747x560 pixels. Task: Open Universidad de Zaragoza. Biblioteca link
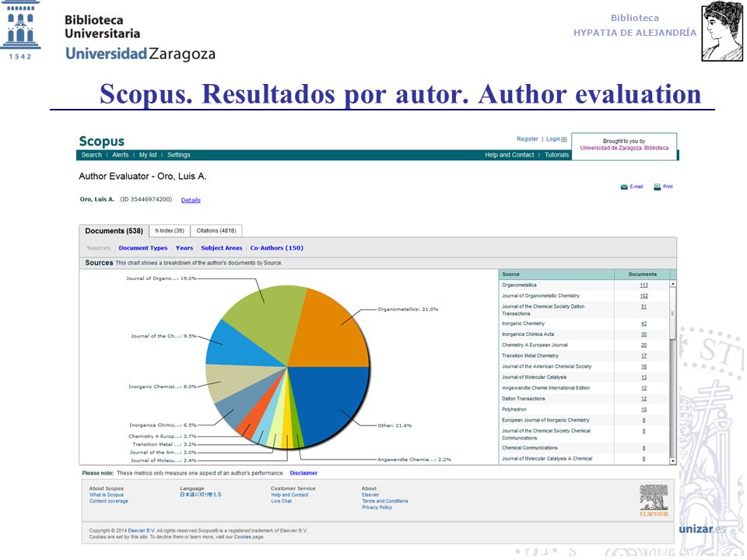tap(624, 148)
